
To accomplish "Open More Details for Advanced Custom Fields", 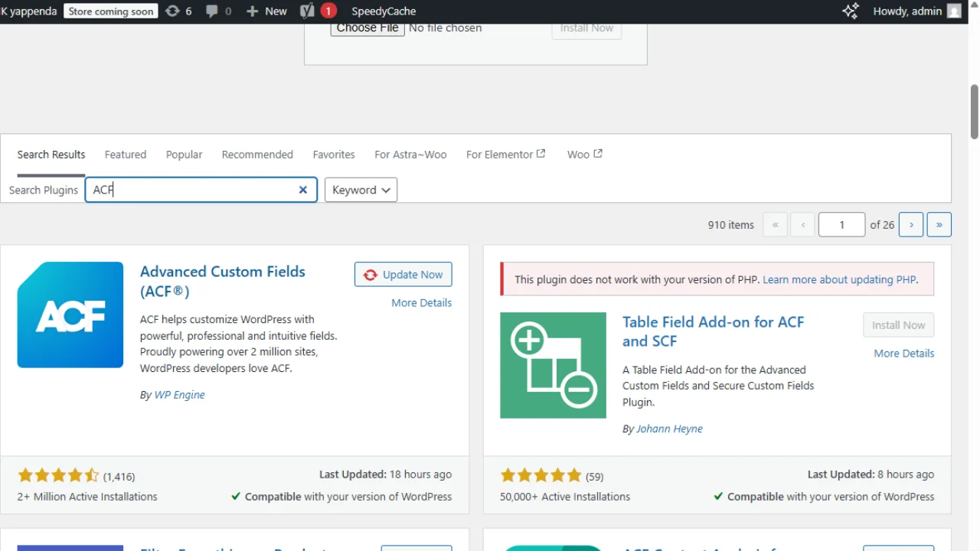I will [x=422, y=303].
